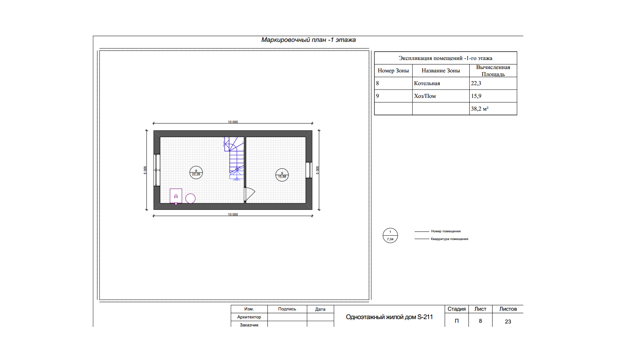644x362 pixels.
Task: Click project name 'Одноэтажный жилой дом S-211'
Action: coord(389,317)
